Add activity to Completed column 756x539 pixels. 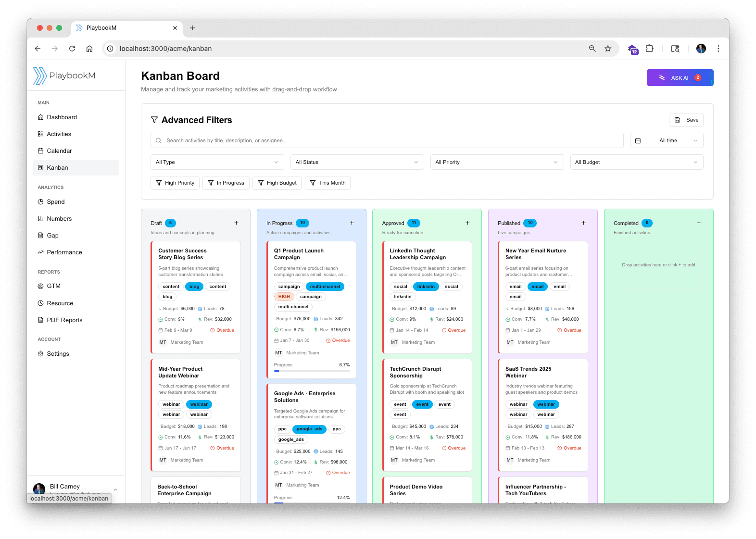699,223
